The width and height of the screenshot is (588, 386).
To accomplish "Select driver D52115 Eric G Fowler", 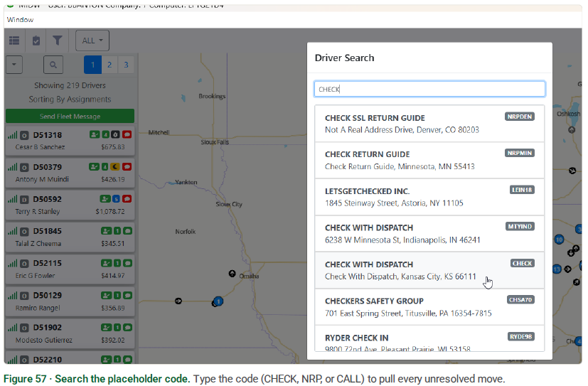I will pyautogui.click(x=70, y=269).
